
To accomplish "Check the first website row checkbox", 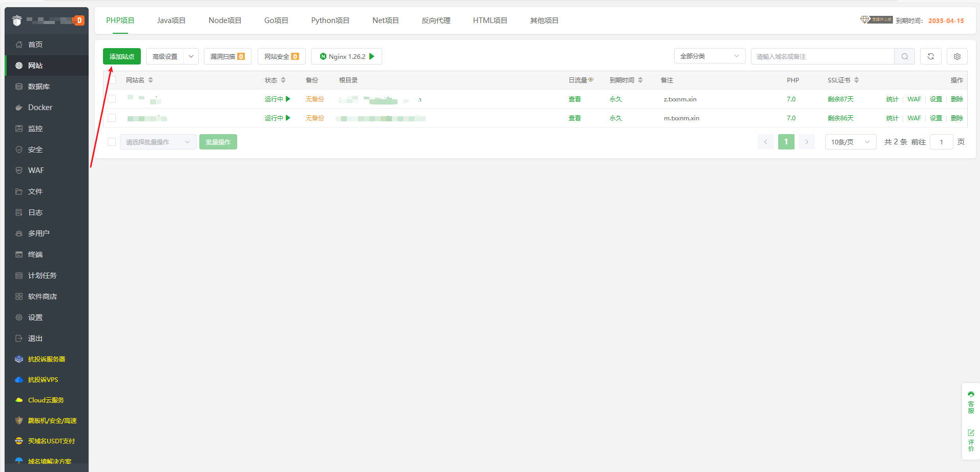I will (111, 98).
